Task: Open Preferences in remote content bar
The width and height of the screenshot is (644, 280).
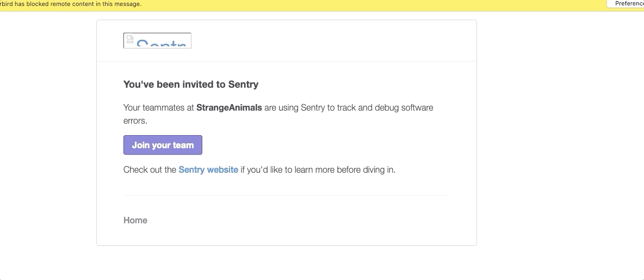Action: pos(626,4)
